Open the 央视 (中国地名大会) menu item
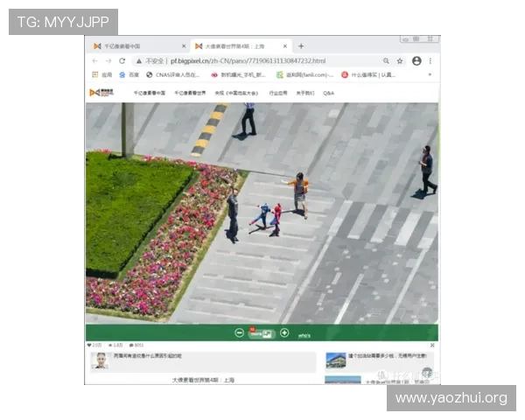Image resolution: width=525 pixels, height=420 pixels. pyautogui.click(x=236, y=93)
